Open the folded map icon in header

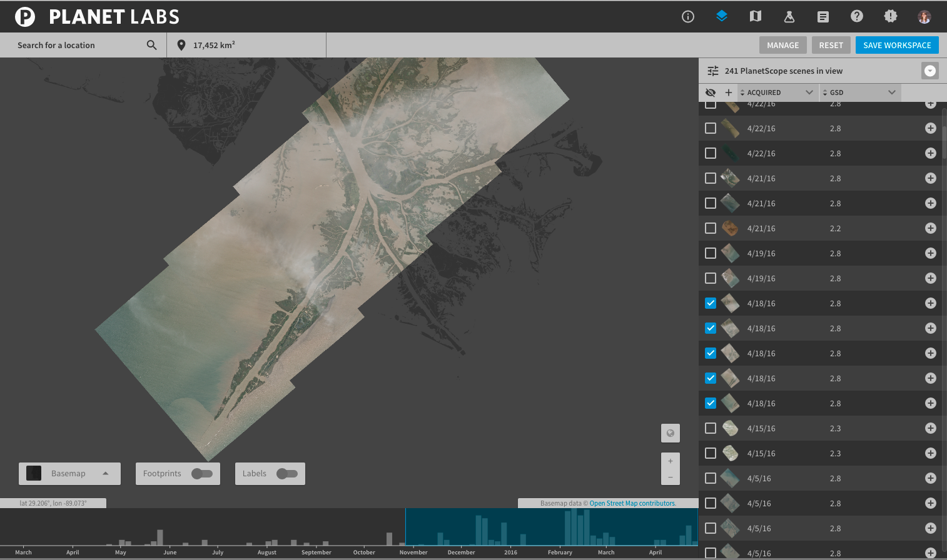[756, 16]
